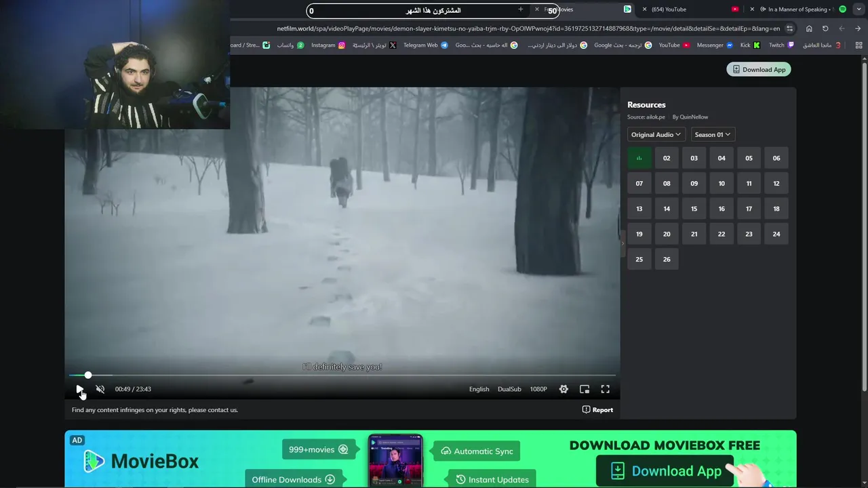Reload the page with refresh icon
The image size is (868, 488).
point(825,28)
